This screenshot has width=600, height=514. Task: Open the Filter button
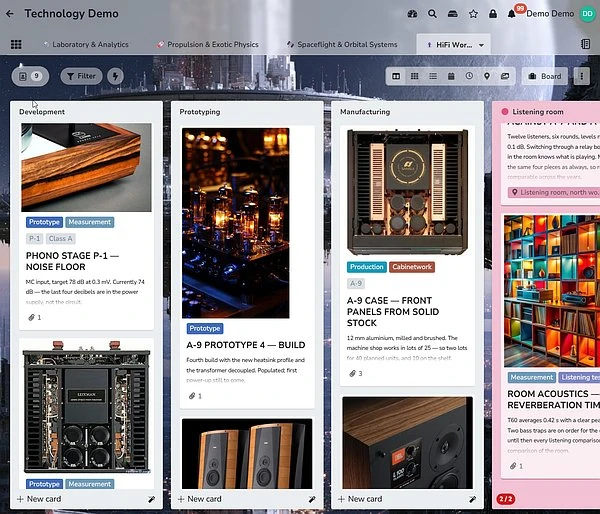[81, 76]
